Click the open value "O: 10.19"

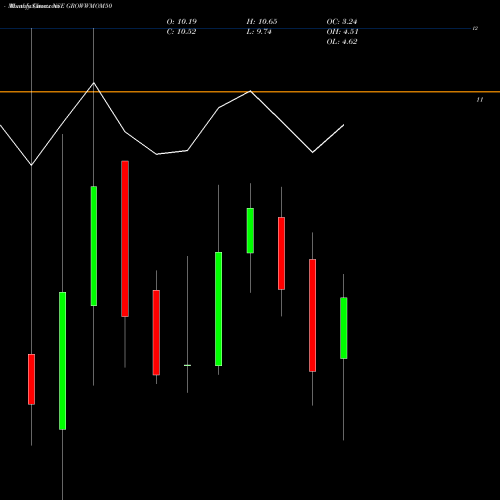click(x=182, y=22)
